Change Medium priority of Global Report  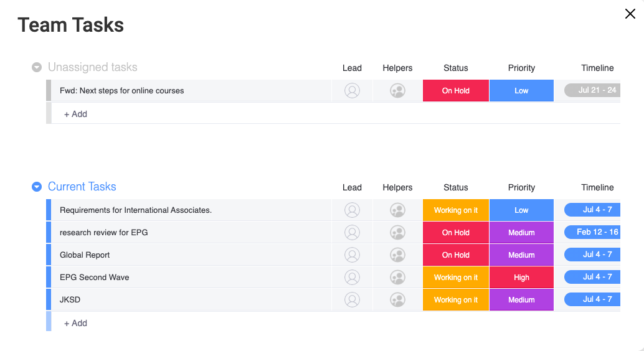coord(521,255)
